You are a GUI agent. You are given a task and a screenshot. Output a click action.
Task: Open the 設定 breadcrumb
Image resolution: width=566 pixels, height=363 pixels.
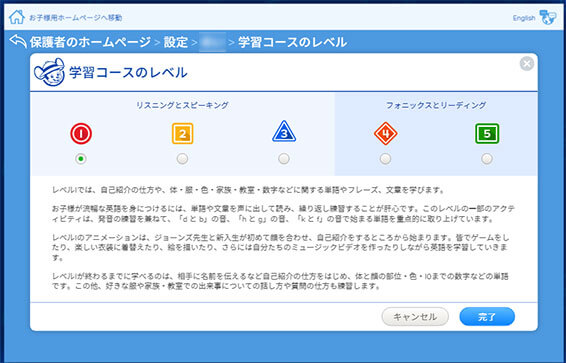(176, 42)
